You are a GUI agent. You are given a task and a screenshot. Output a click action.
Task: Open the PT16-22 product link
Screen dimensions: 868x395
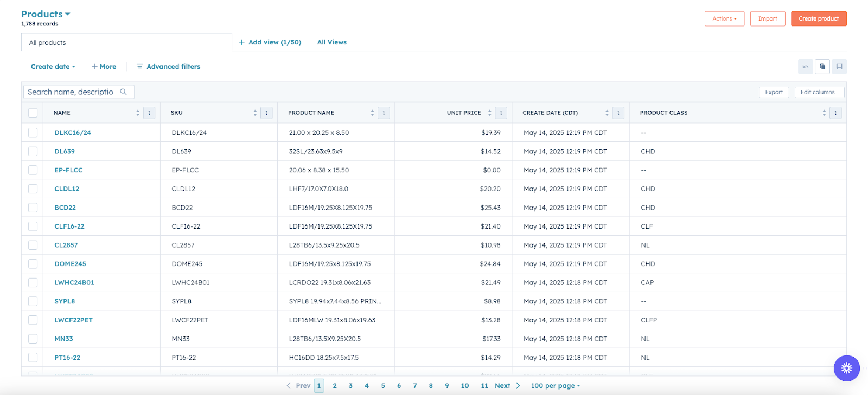67,358
